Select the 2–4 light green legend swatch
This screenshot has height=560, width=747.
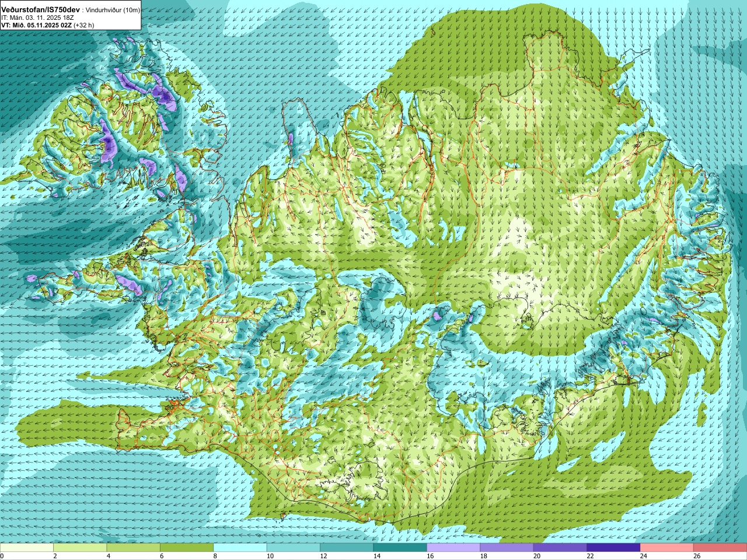[x=80, y=548]
